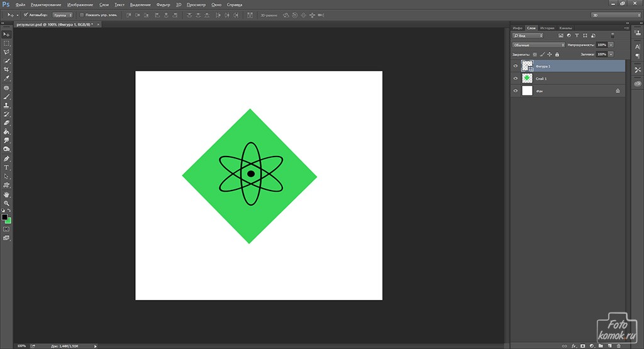This screenshot has height=349, width=644.
Task: Click the background green color swatch
Action: (x=9, y=221)
